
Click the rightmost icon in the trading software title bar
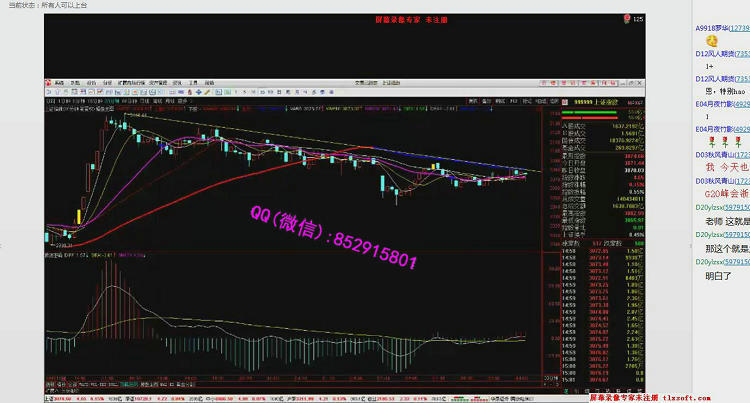(x=641, y=83)
